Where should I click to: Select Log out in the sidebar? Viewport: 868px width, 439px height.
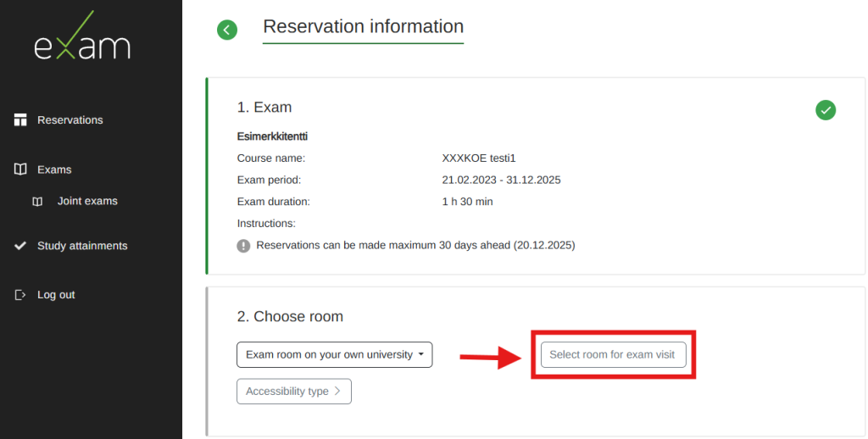(56, 295)
